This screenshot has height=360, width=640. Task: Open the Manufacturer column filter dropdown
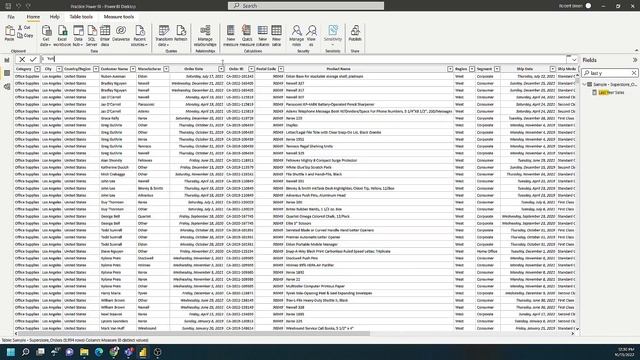pos(166,69)
